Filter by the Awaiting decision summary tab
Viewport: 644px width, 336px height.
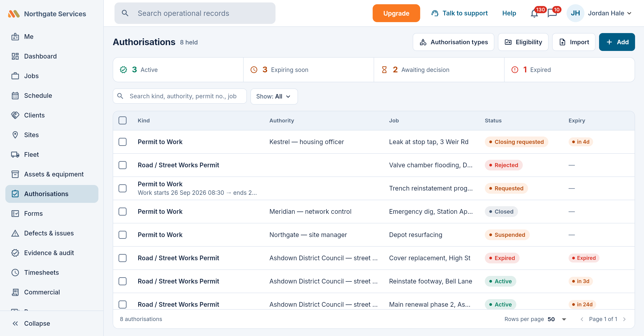(x=439, y=70)
